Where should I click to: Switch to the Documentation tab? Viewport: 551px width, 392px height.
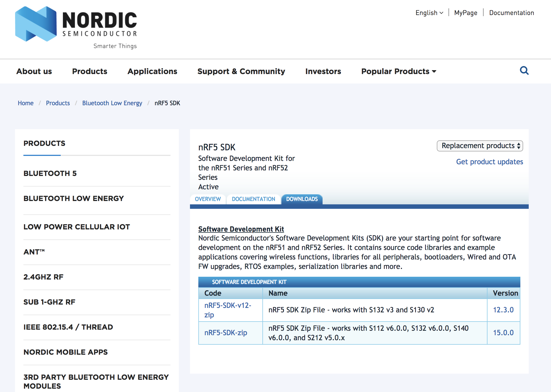pos(253,199)
